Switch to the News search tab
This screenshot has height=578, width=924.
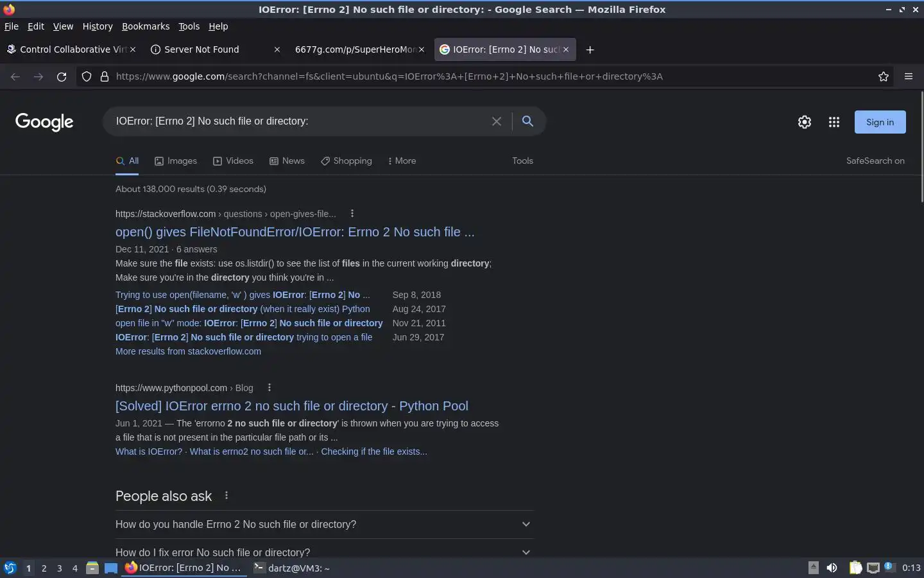point(287,161)
